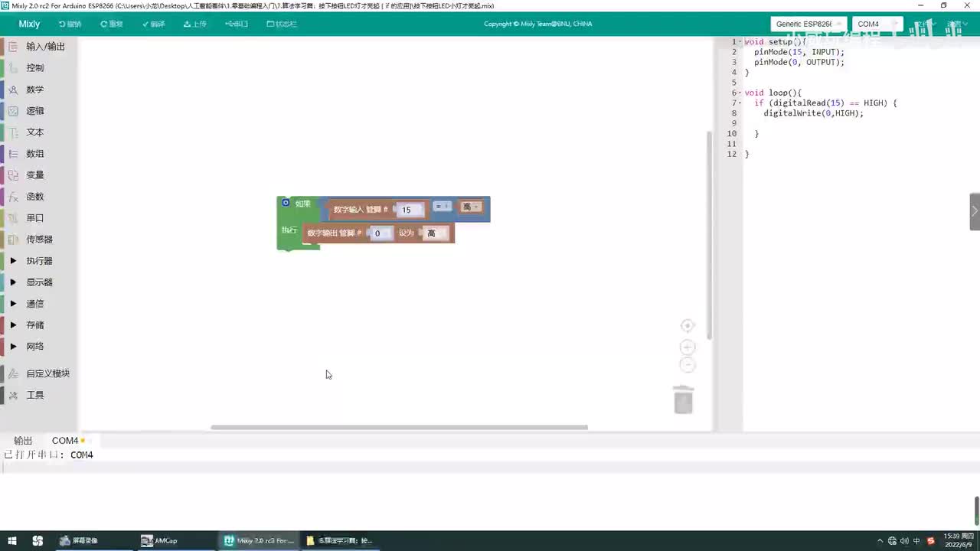The width and height of the screenshot is (980, 551).
Task: Open the equals operator dropdown in the block
Action: (x=443, y=207)
